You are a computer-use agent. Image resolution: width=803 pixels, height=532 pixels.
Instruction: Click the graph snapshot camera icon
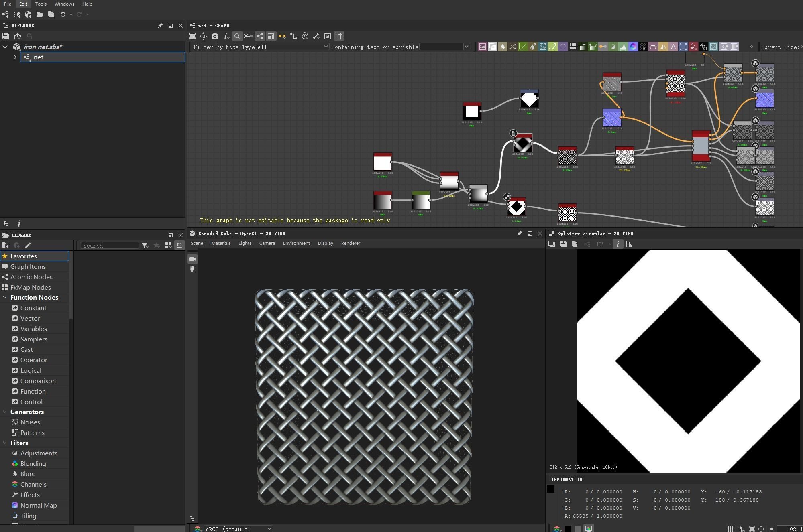click(x=215, y=37)
